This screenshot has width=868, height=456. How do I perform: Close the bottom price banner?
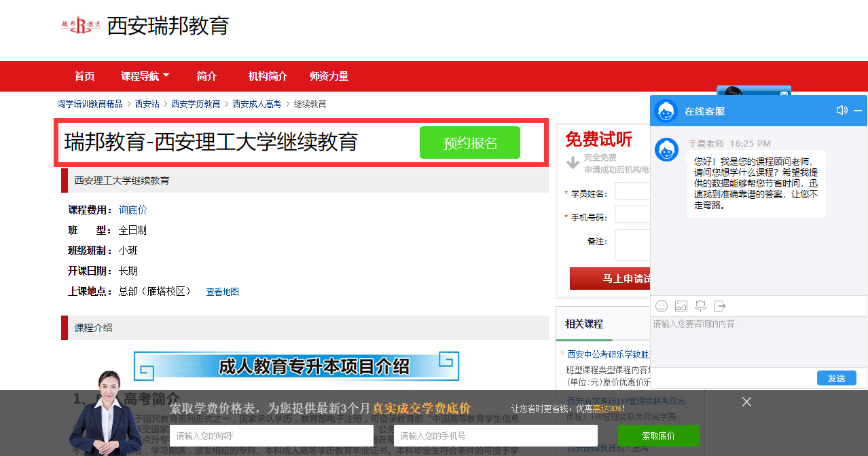[747, 402]
